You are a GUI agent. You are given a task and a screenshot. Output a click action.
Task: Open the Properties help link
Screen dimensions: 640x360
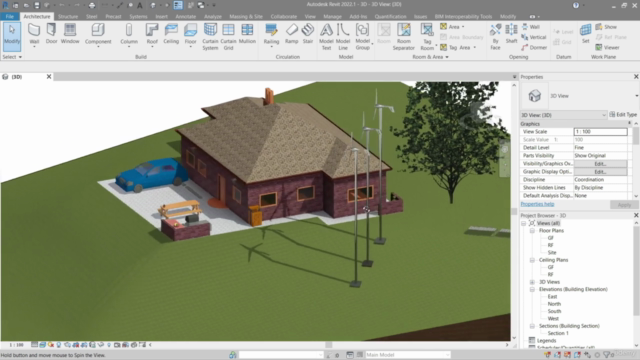pos(537,204)
